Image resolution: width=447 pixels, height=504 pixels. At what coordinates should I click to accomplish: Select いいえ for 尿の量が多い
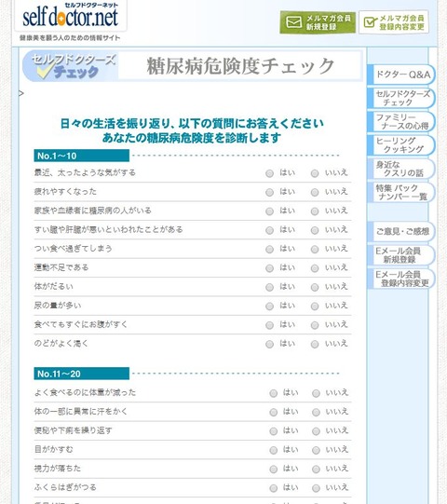315,306
